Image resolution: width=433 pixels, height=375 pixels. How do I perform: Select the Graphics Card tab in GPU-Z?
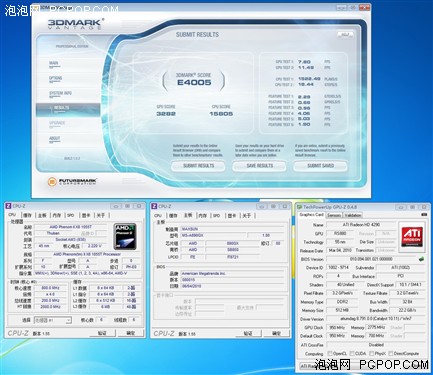(x=311, y=215)
